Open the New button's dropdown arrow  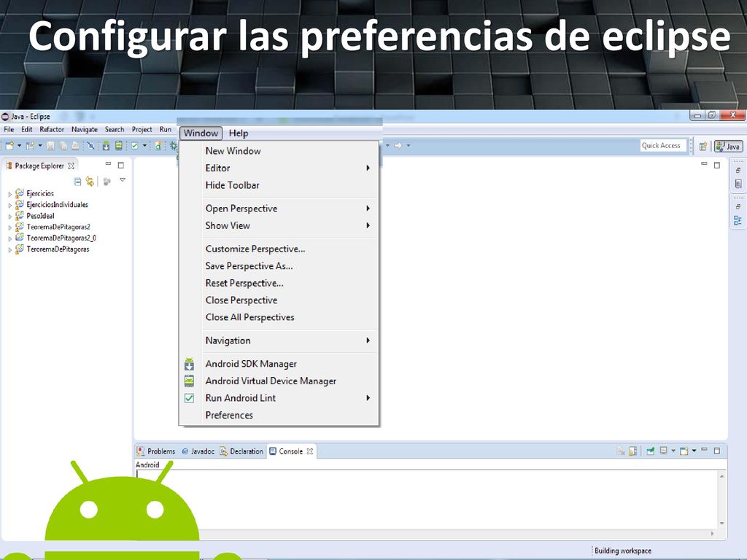coord(20,146)
